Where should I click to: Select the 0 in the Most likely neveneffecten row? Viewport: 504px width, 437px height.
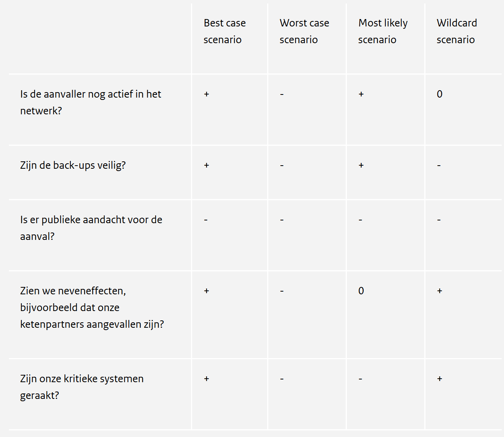[361, 291]
